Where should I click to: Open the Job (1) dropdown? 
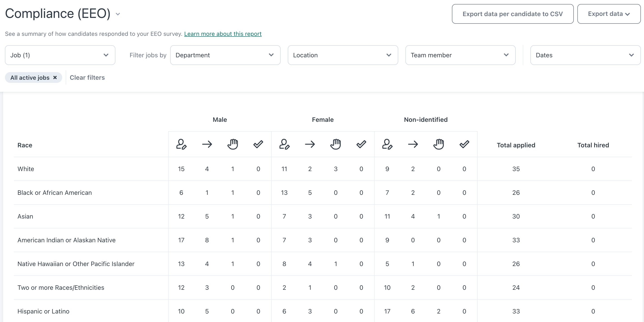(x=60, y=55)
